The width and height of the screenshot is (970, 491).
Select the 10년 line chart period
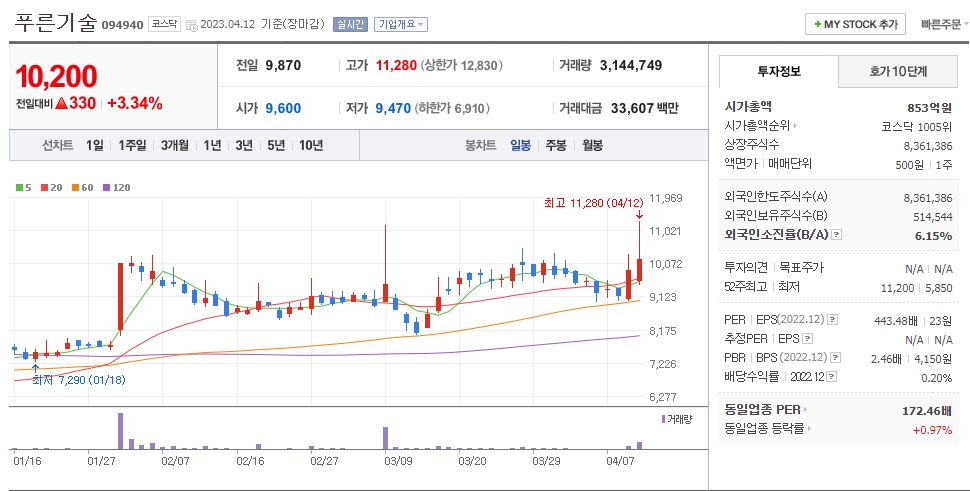coord(311,145)
